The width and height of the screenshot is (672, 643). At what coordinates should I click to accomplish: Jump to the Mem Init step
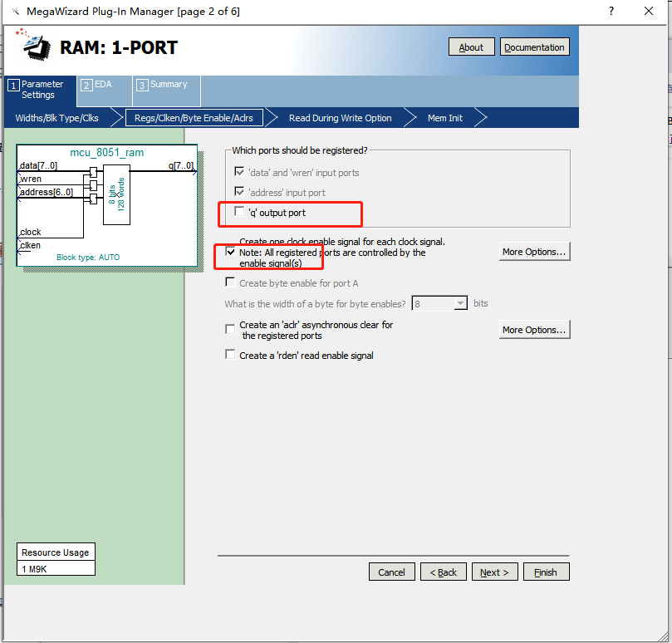pyautogui.click(x=445, y=118)
